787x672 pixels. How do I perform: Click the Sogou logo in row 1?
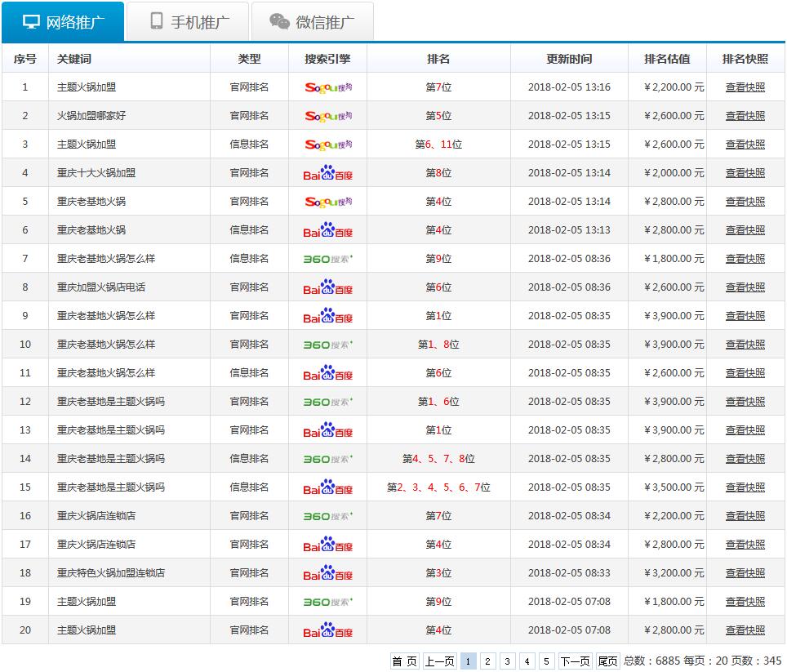click(x=328, y=87)
